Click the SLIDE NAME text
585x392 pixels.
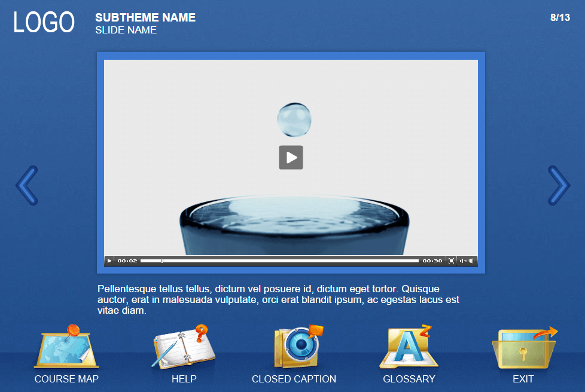point(126,30)
